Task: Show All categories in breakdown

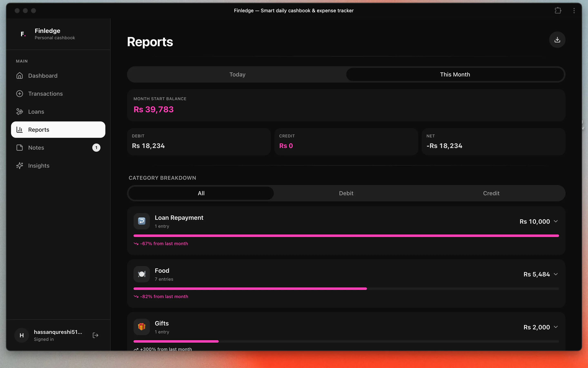Action: click(x=201, y=193)
